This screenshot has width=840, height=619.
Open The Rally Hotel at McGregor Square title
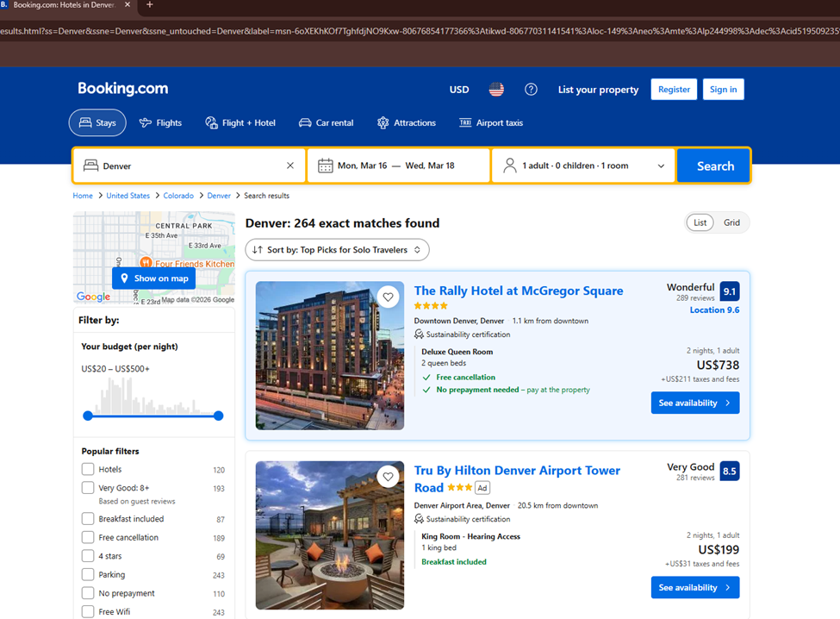pos(518,291)
